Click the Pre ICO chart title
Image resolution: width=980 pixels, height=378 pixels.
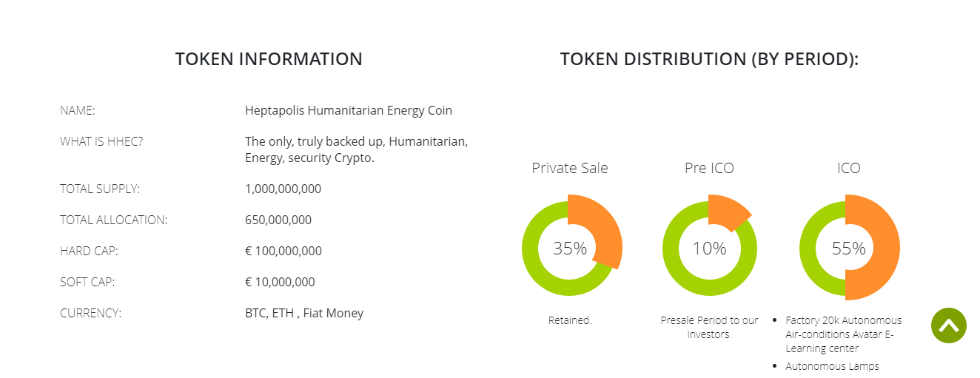pyautogui.click(x=709, y=168)
